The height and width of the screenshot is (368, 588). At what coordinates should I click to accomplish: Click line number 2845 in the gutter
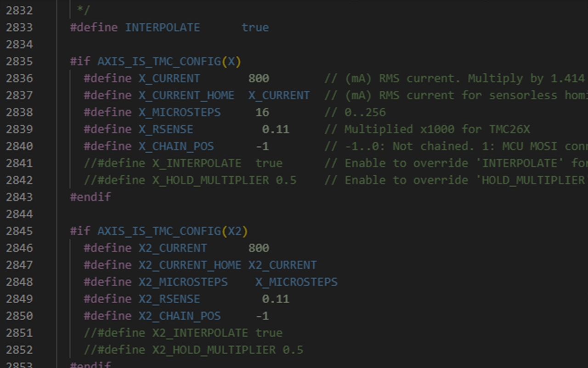tap(19, 231)
